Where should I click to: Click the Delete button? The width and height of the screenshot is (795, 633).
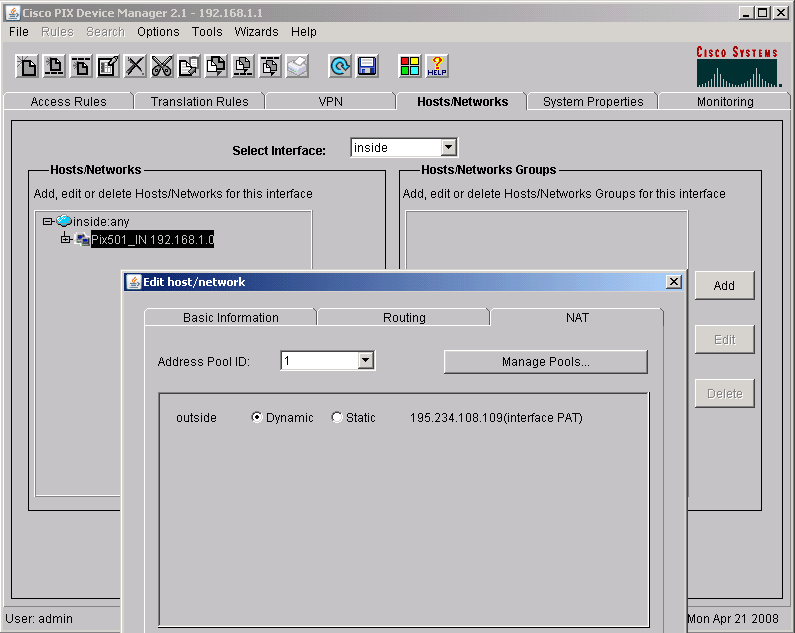[x=724, y=394]
